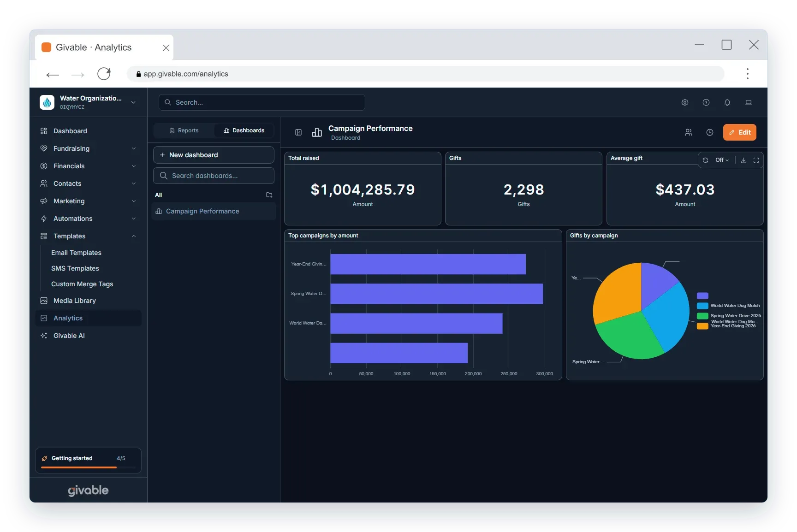Click the collapse sidebar panel icon
The height and width of the screenshot is (532, 797).
pyautogui.click(x=298, y=132)
